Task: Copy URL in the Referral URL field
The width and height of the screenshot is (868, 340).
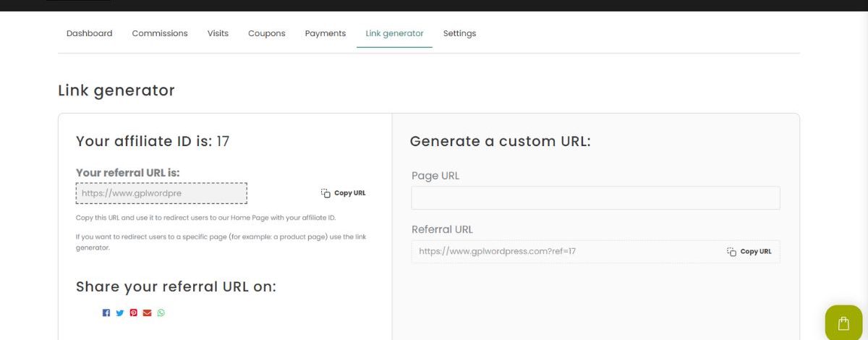Action: click(x=749, y=252)
